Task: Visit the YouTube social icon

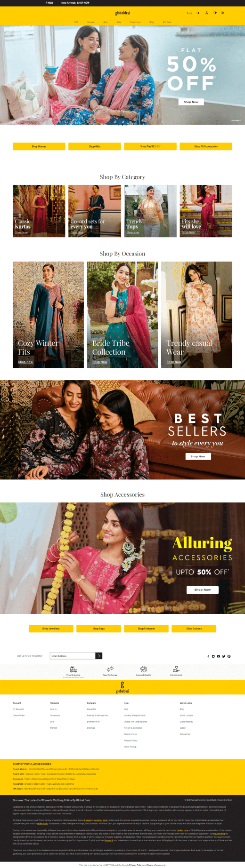Action: coord(218,656)
